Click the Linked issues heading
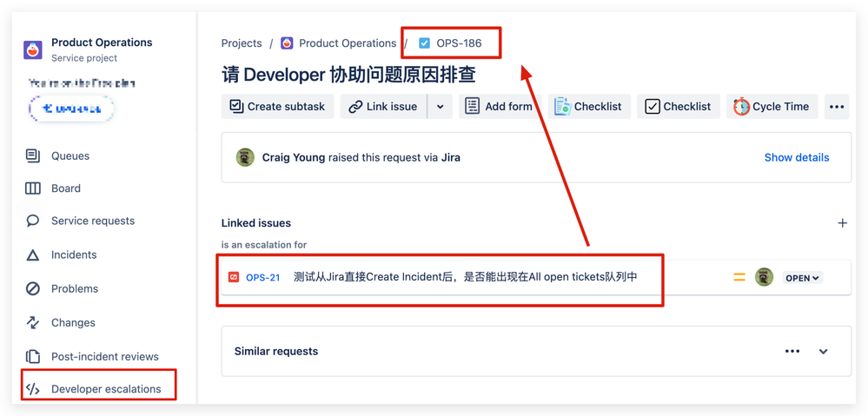Screen dimensions: 868x416 coord(256,223)
